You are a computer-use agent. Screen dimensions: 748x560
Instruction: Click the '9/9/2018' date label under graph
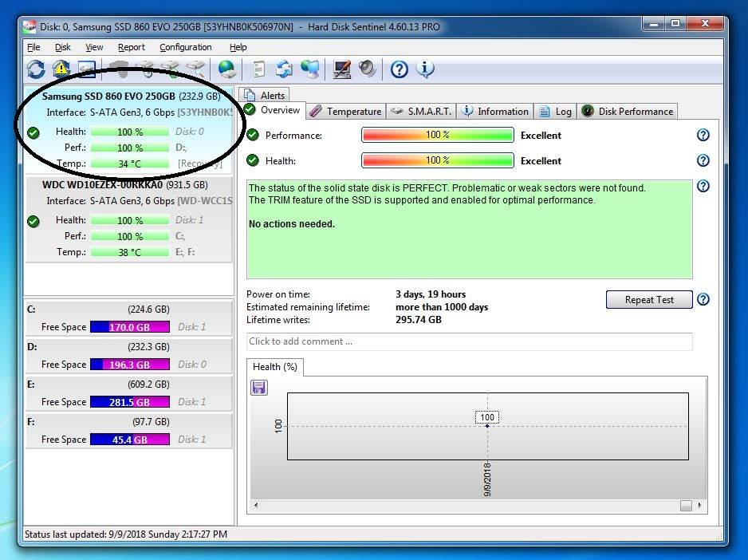pos(487,479)
